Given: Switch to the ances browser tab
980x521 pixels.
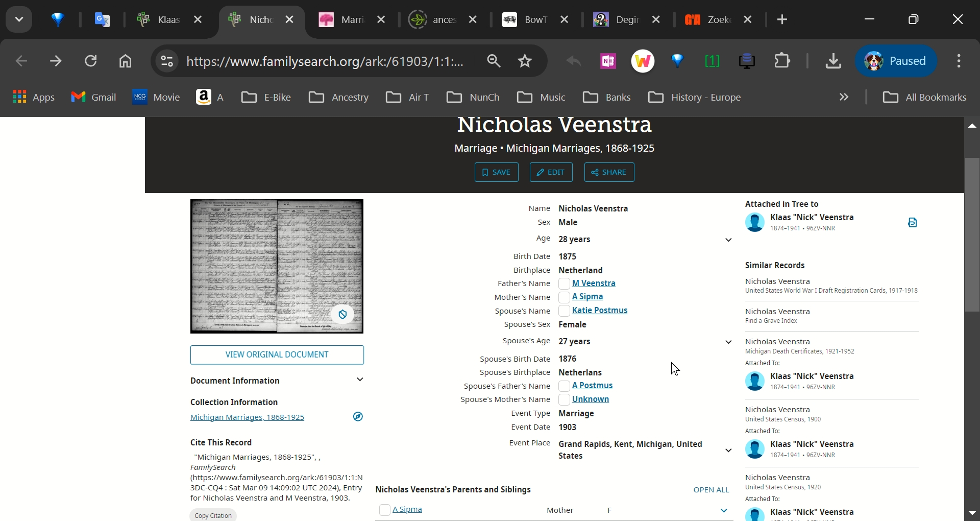Looking at the screenshot, I should [444, 20].
